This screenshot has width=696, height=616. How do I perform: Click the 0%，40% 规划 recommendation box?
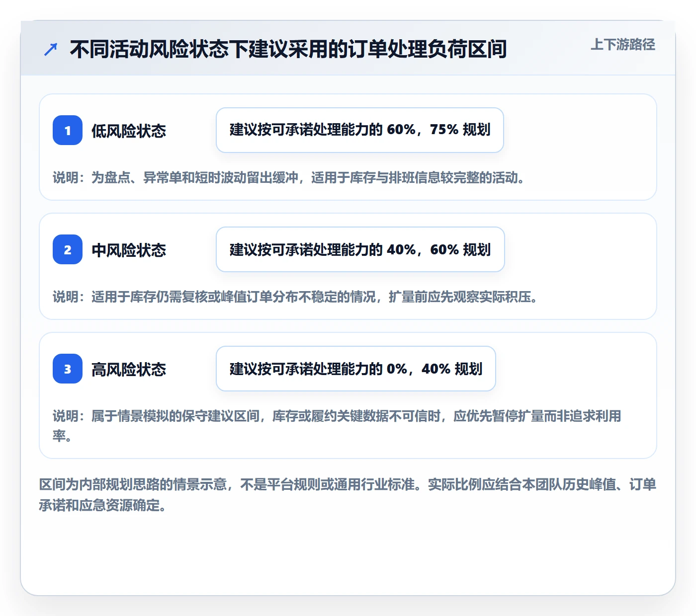tap(356, 369)
